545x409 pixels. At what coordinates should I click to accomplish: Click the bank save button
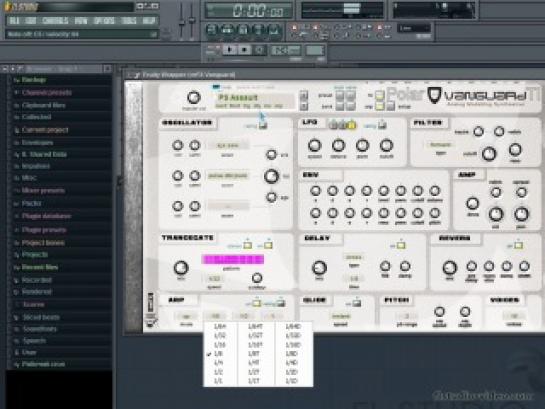coord(351,106)
